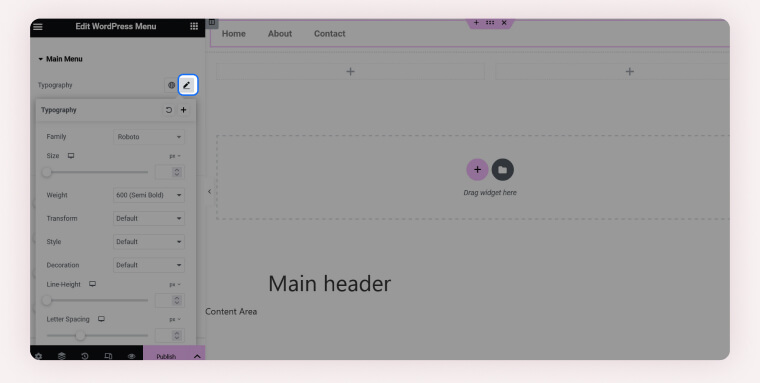Click the plus in the right empty column
The width and height of the screenshot is (760, 383).
point(630,72)
